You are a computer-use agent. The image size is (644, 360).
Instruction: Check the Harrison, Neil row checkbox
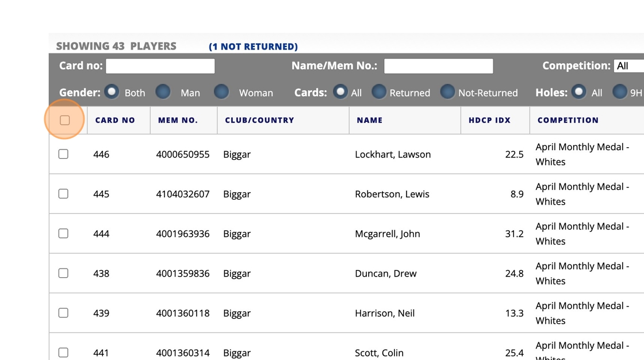click(63, 313)
